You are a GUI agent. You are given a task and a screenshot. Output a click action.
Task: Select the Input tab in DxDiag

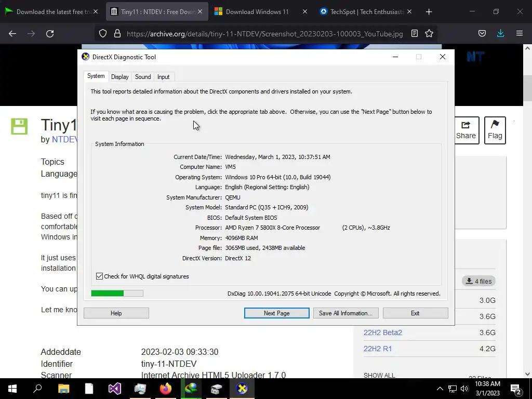click(x=163, y=77)
